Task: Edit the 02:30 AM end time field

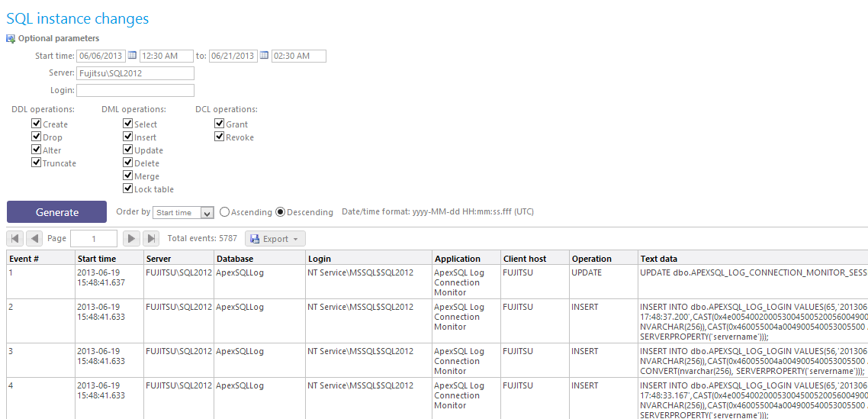Action: point(298,56)
